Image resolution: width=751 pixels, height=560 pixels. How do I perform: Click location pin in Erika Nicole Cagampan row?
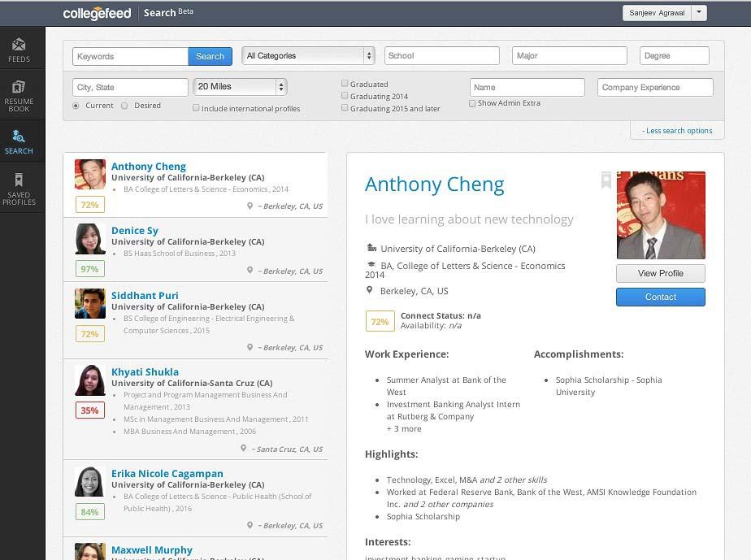[x=250, y=525]
